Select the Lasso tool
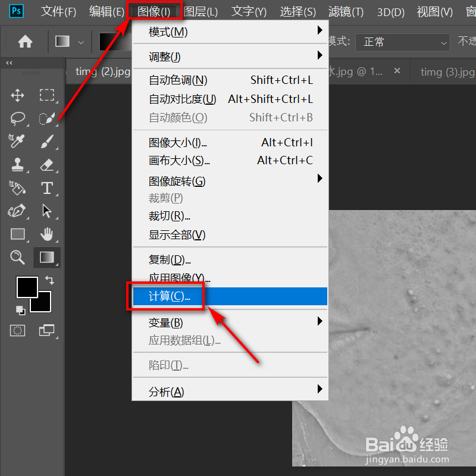 coord(18,118)
